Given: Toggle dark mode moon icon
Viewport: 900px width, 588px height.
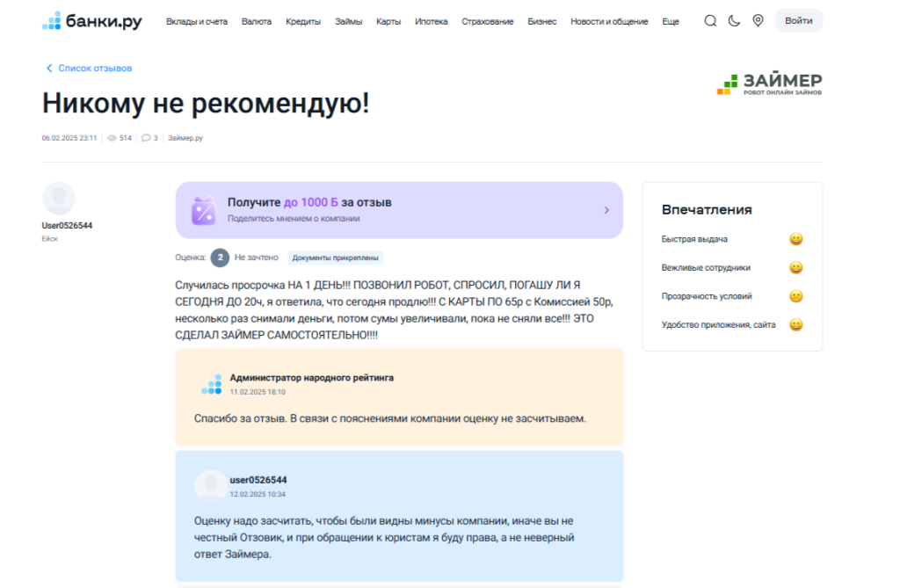Looking at the screenshot, I should [x=734, y=21].
